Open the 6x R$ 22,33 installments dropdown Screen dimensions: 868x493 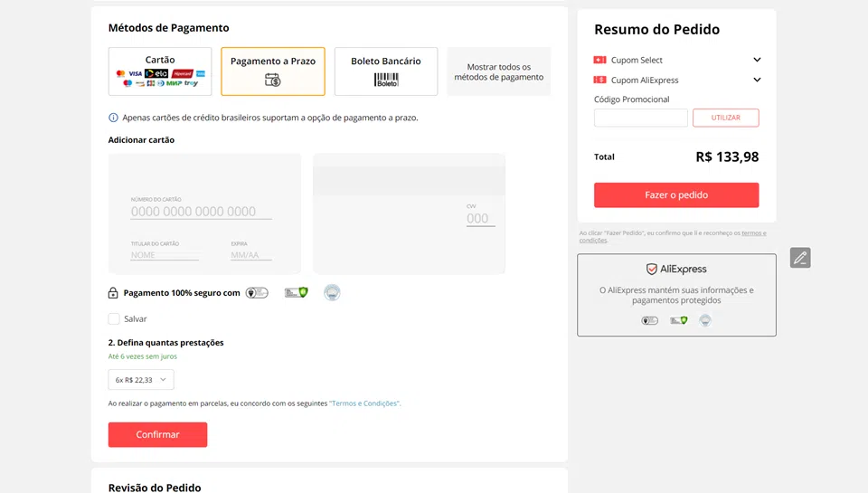[141, 379]
